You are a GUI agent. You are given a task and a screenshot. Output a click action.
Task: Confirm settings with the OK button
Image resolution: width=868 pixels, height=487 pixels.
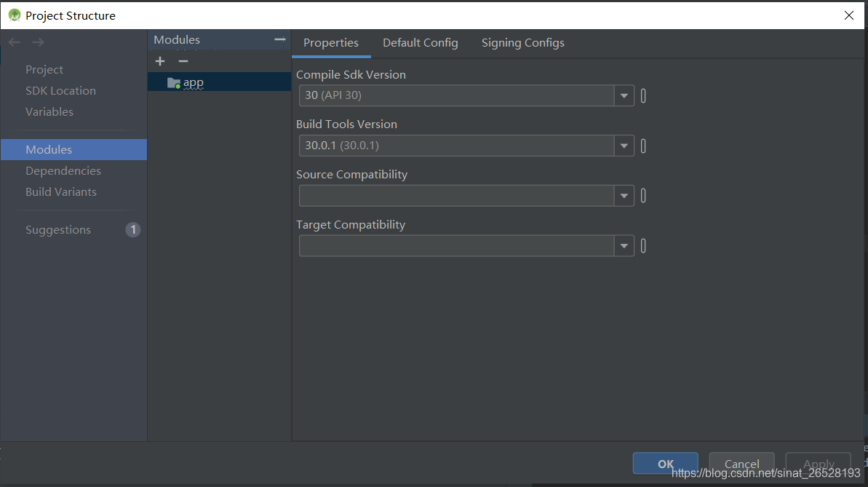[x=664, y=463]
